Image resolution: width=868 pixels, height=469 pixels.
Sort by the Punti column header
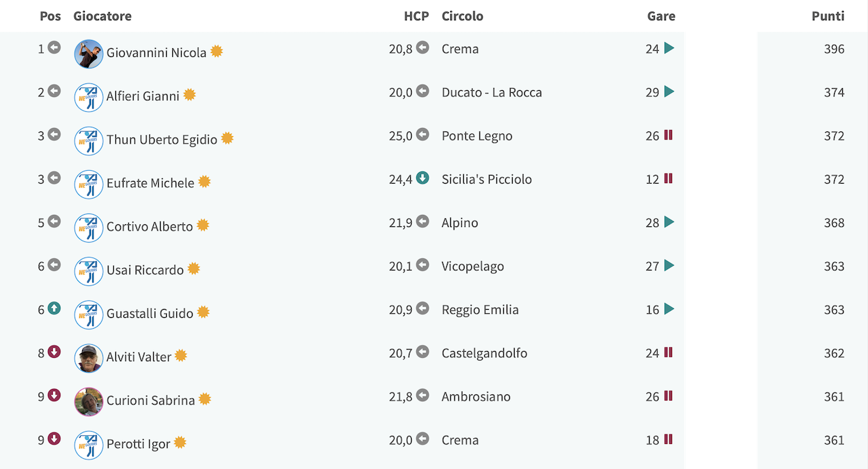point(828,16)
